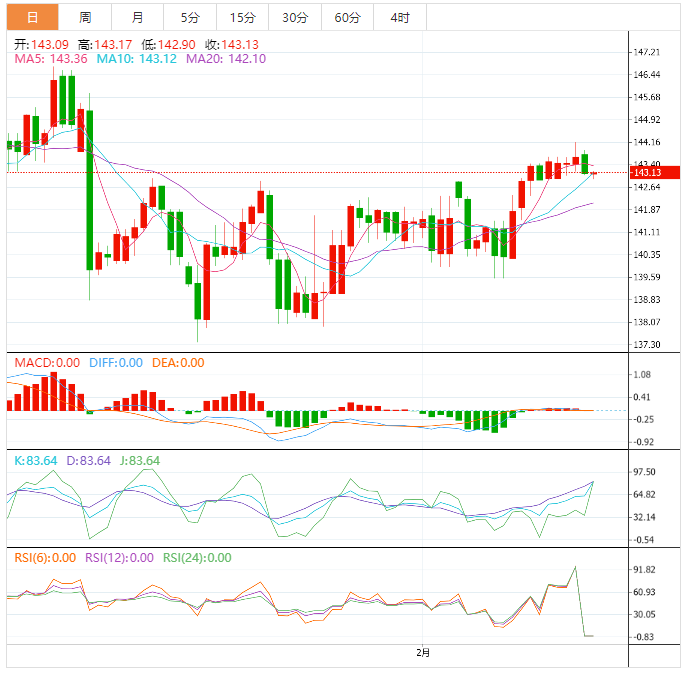Click the 32.14 KDJ axis label
This screenshot has width=685, height=678.
[x=645, y=517]
